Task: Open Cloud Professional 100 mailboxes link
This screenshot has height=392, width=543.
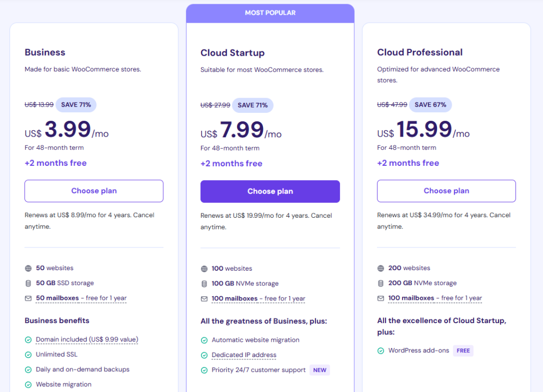Action: coord(435,298)
